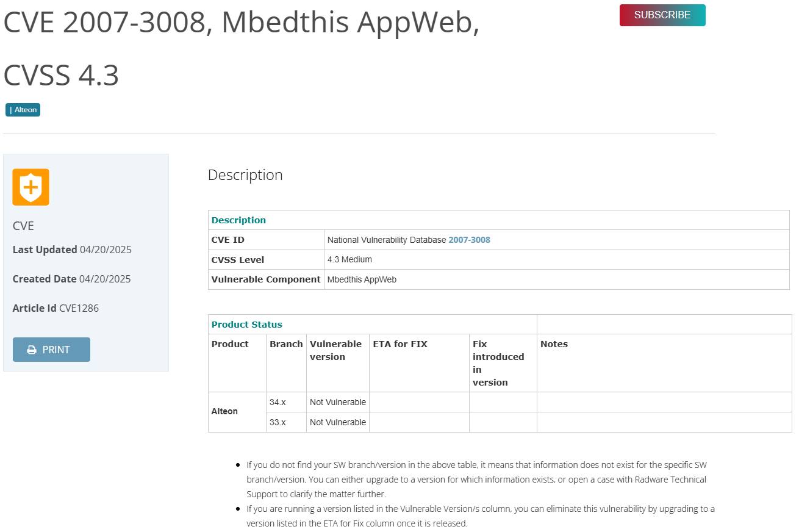Click the CVE label under the shield

(x=23, y=226)
